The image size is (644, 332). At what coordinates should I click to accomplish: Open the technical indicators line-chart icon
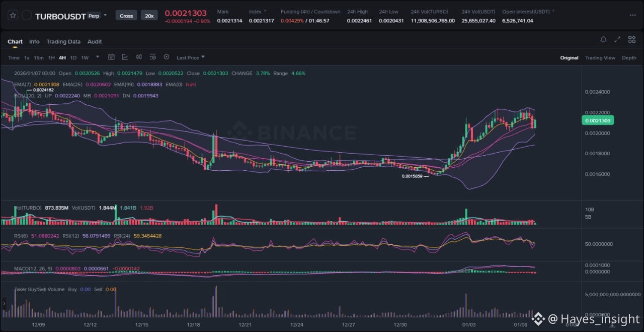(x=125, y=57)
